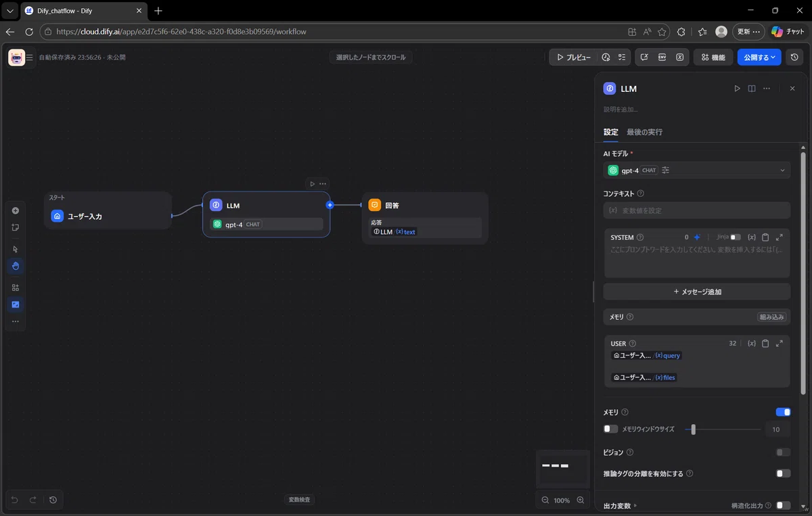Image resolution: width=812 pixels, height=516 pixels.
Task: Turn off the メモリ memory switch
Action: 783,412
